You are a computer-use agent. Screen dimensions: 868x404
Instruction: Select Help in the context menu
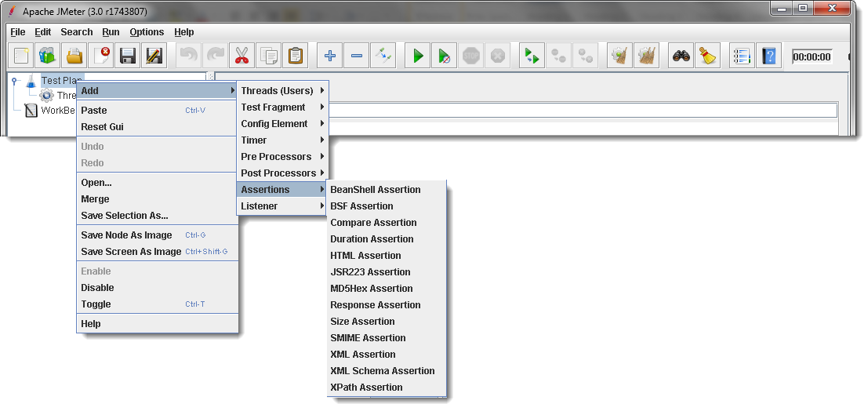pyautogui.click(x=158, y=324)
